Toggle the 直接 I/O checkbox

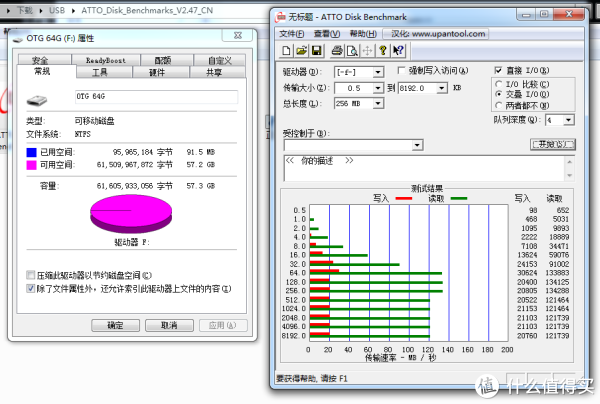498,70
